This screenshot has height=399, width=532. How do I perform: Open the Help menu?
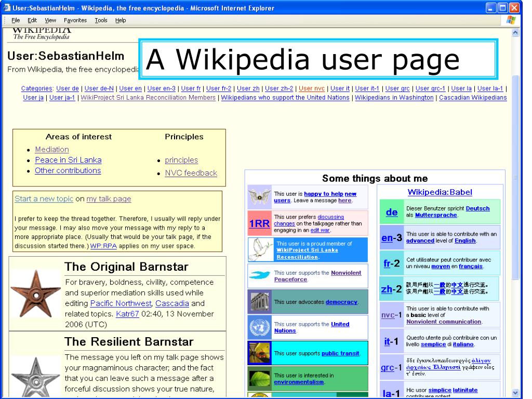[121, 20]
